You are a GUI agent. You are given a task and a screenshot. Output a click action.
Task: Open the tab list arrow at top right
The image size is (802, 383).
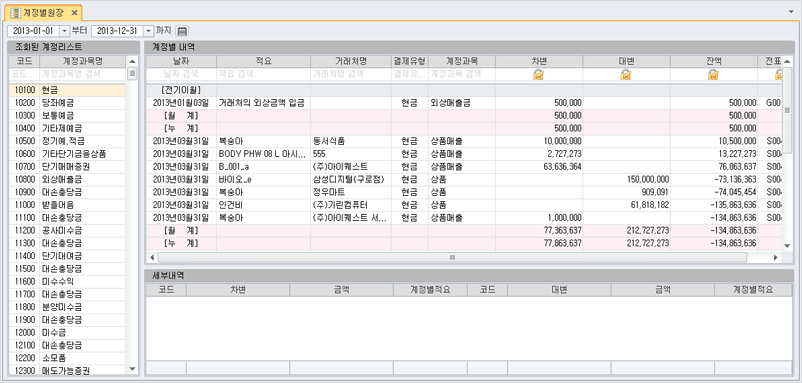pos(792,11)
